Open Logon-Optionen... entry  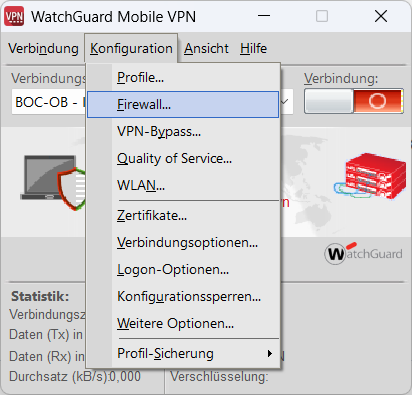(x=183, y=270)
